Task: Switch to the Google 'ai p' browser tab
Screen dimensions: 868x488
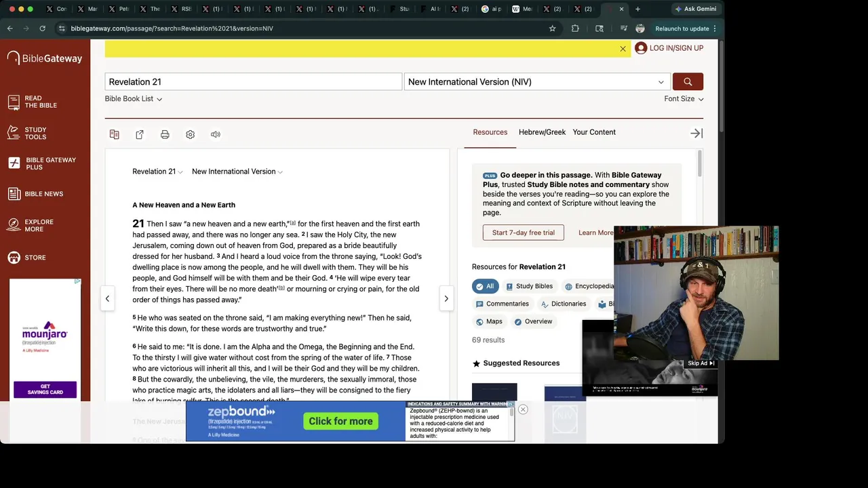Action: click(x=492, y=9)
